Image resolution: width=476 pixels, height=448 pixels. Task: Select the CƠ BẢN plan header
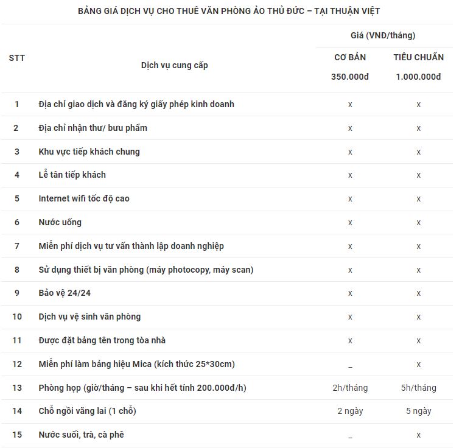(x=350, y=57)
